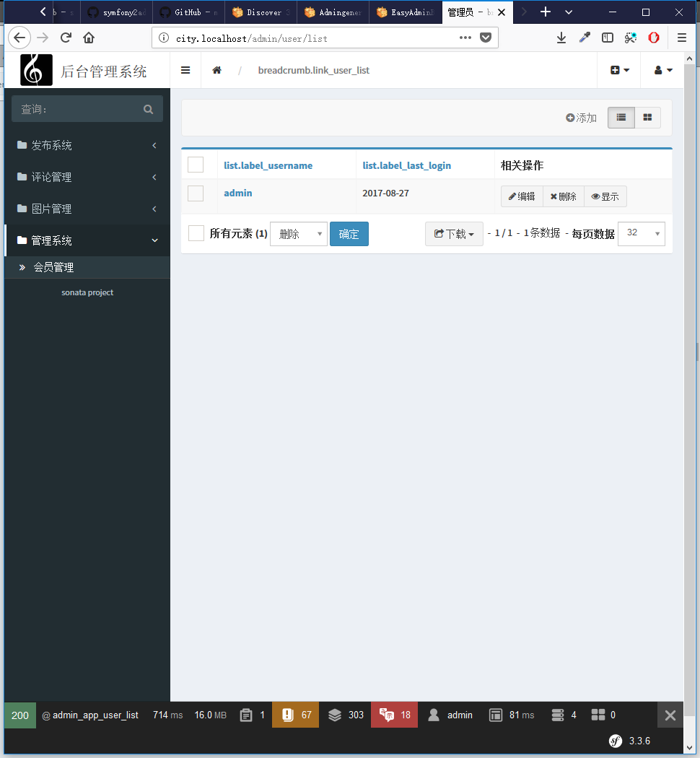
Task: Activate the eyedropper color picker extension
Action: tap(585, 38)
